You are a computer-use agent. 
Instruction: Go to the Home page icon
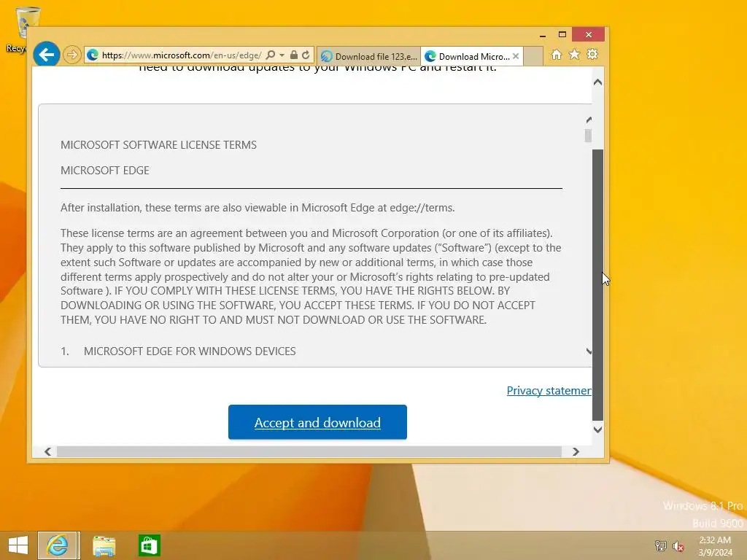[557, 54]
